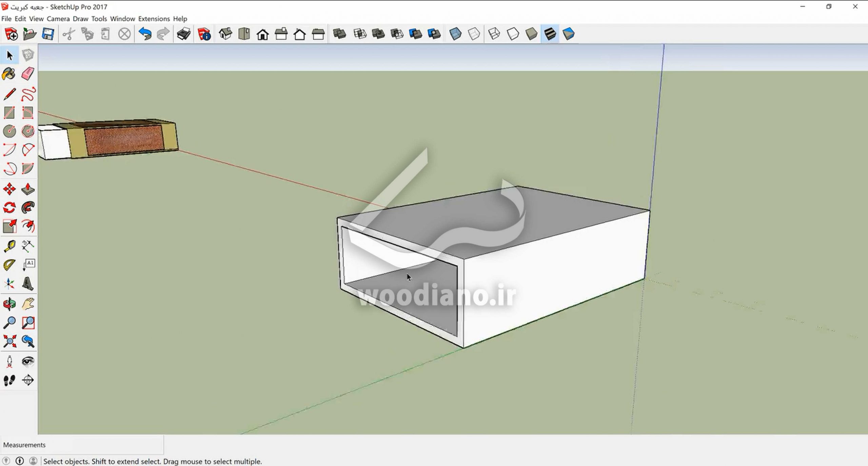Viewport: 868px width, 466px height.
Task: Select the Look Around eye tool
Action: click(x=28, y=361)
